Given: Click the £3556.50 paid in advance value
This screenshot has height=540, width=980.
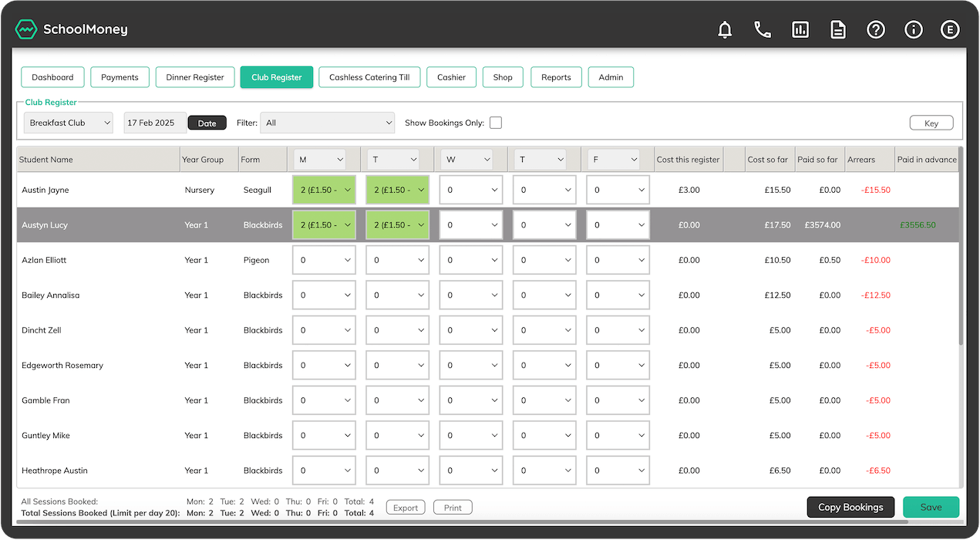Looking at the screenshot, I should pyautogui.click(x=918, y=225).
